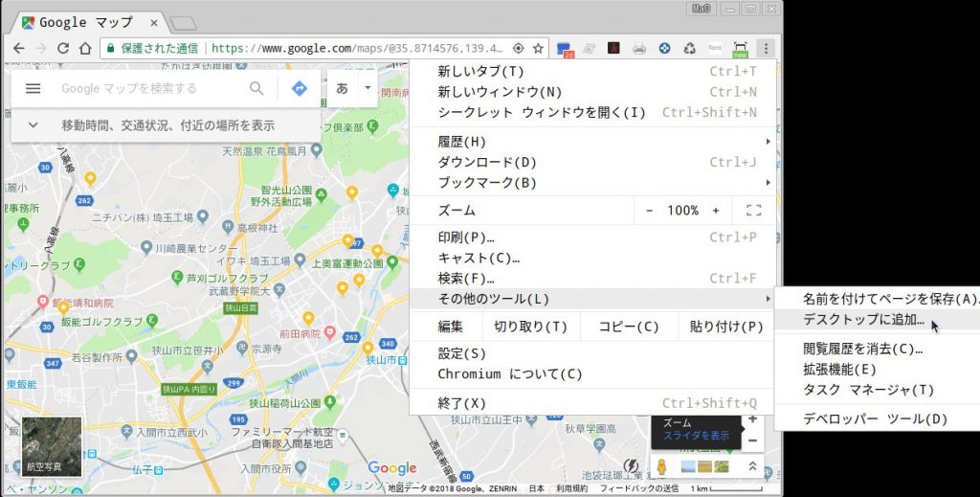The width and height of the screenshot is (980, 497).
Task: Click the Pegman street view icon
Action: [662, 466]
